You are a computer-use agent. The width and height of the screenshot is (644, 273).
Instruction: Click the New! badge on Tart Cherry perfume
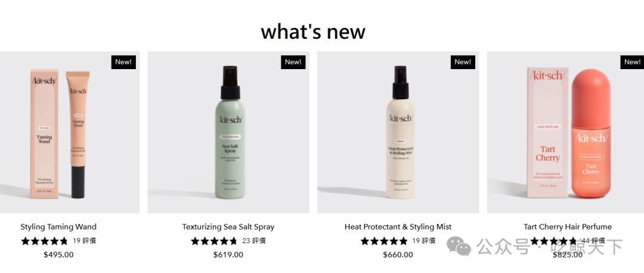[632, 62]
